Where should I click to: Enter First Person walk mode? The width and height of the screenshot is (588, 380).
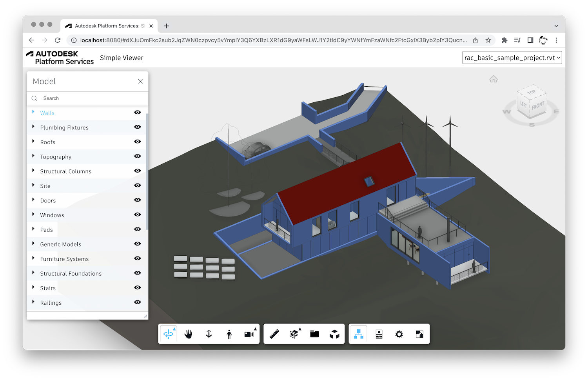pos(229,334)
